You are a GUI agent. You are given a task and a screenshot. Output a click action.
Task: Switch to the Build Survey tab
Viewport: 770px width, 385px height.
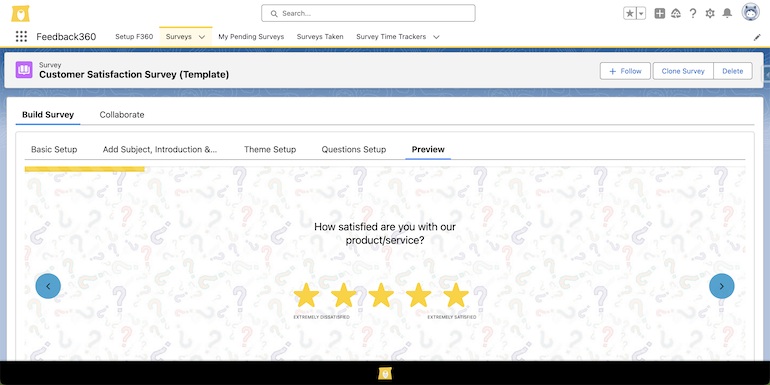click(x=48, y=114)
